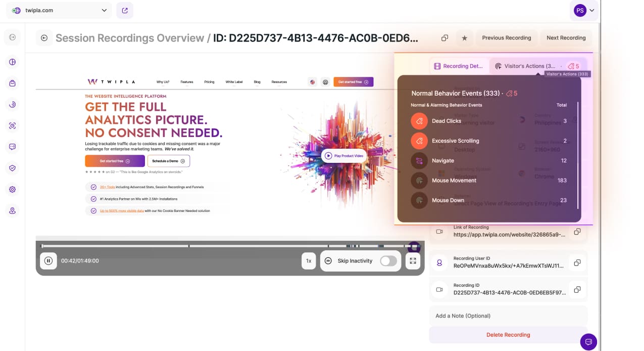Click the Add a Note field
This screenshot has width=644, height=351.
click(508, 316)
